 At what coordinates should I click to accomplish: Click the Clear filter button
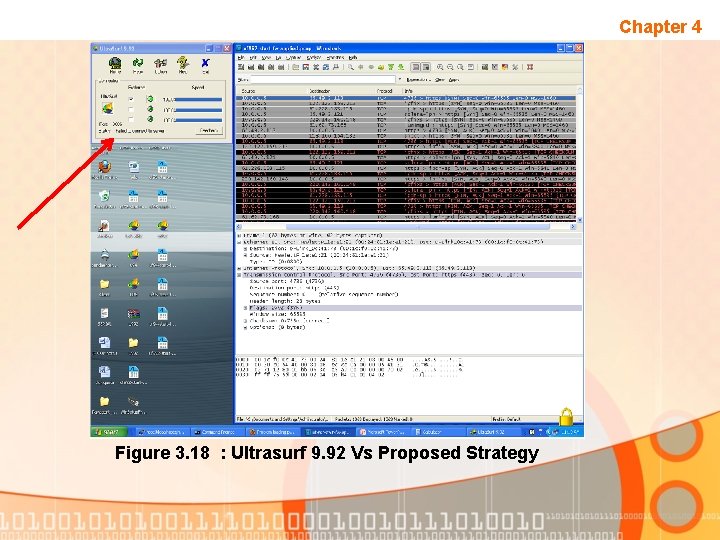(440, 80)
